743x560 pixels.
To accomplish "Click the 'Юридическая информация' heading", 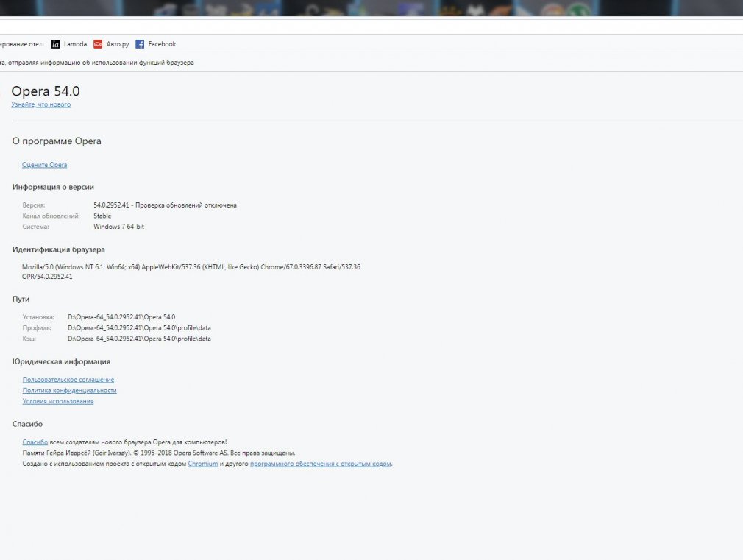I will pos(61,362).
